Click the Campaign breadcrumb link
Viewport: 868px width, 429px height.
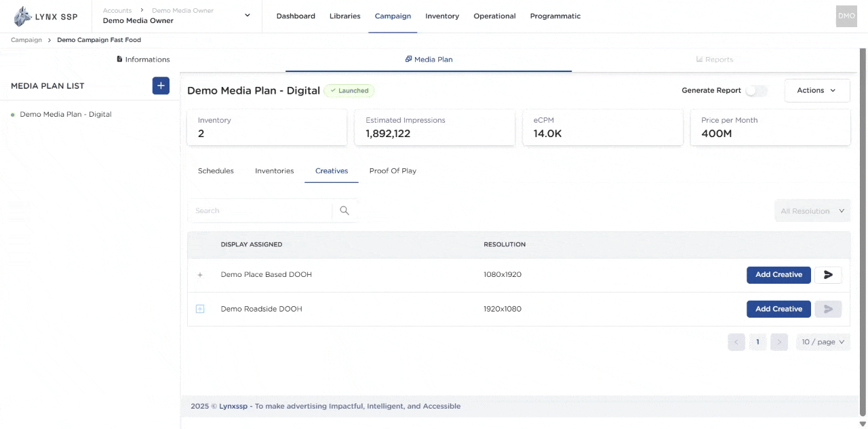pos(26,40)
